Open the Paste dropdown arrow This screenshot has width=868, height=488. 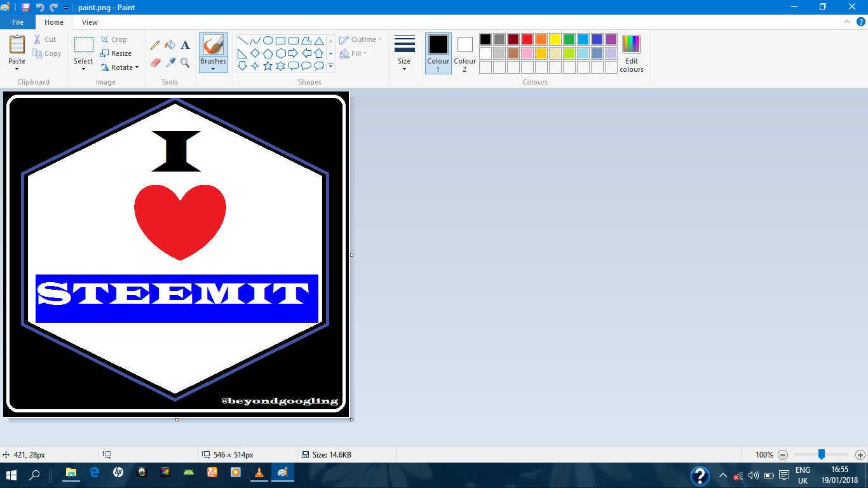[x=17, y=68]
